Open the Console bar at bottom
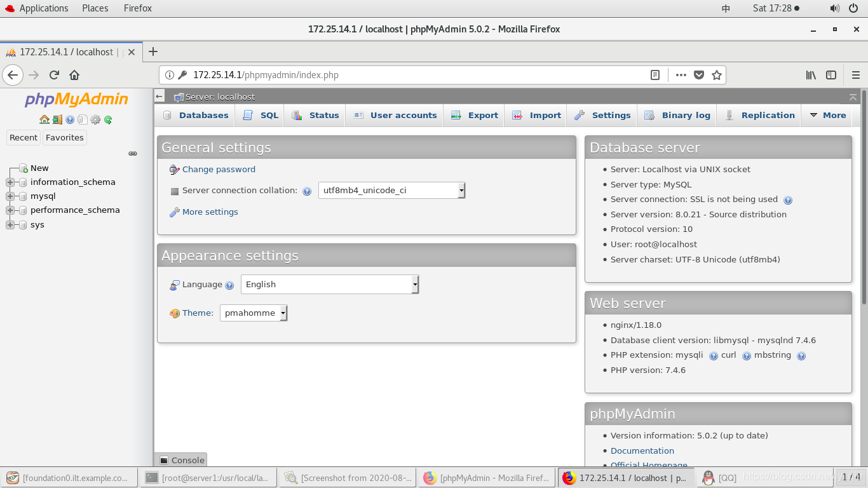The width and height of the screenshot is (868, 488). click(x=181, y=460)
